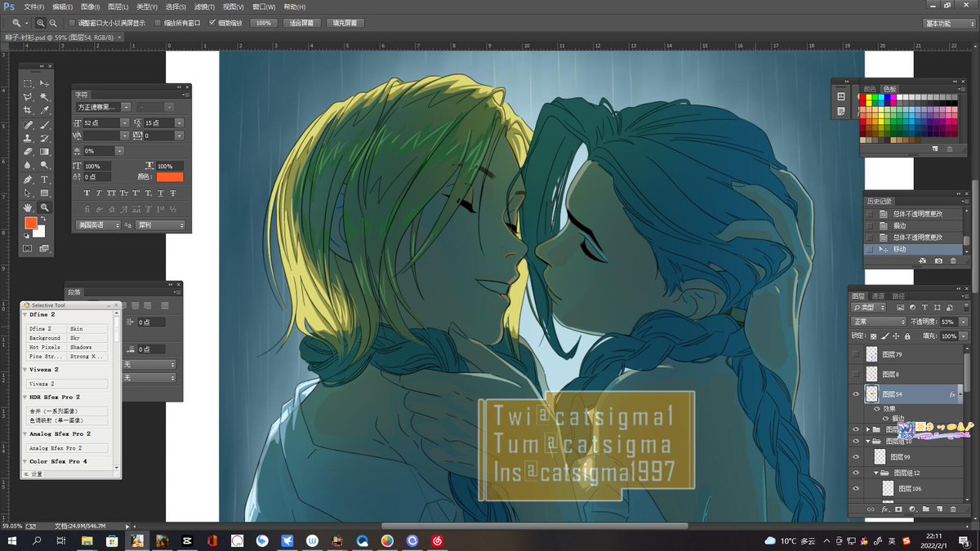The height and width of the screenshot is (551, 980).
Task: Open the 锐利 anti-aliasing dropdown
Action: pyautogui.click(x=160, y=225)
